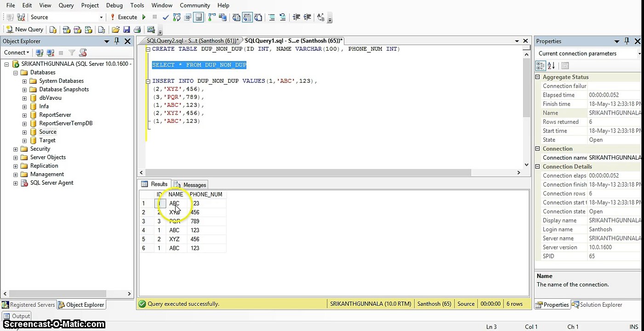The height and width of the screenshot is (331, 644).
Task: Click Change Connection toolbar icon
Action: click(x=21, y=17)
